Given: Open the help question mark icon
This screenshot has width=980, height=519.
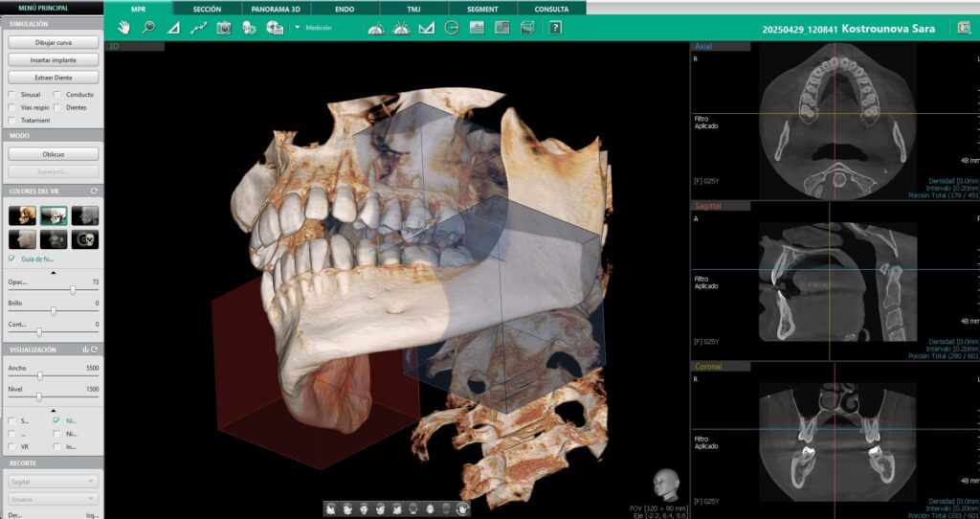Looking at the screenshot, I should (x=555, y=28).
